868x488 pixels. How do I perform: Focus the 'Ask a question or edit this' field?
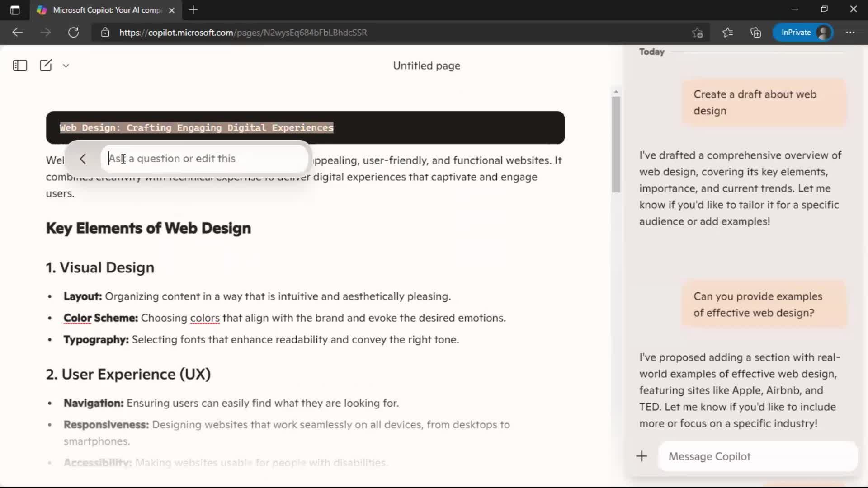pyautogui.click(x=204, y=159)
